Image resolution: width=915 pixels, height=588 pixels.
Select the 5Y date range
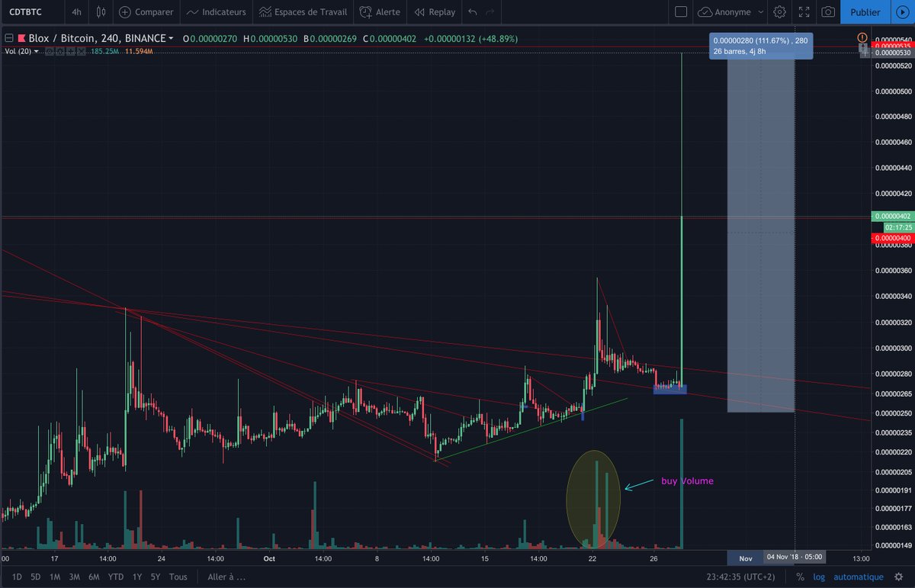click(156, 577)
